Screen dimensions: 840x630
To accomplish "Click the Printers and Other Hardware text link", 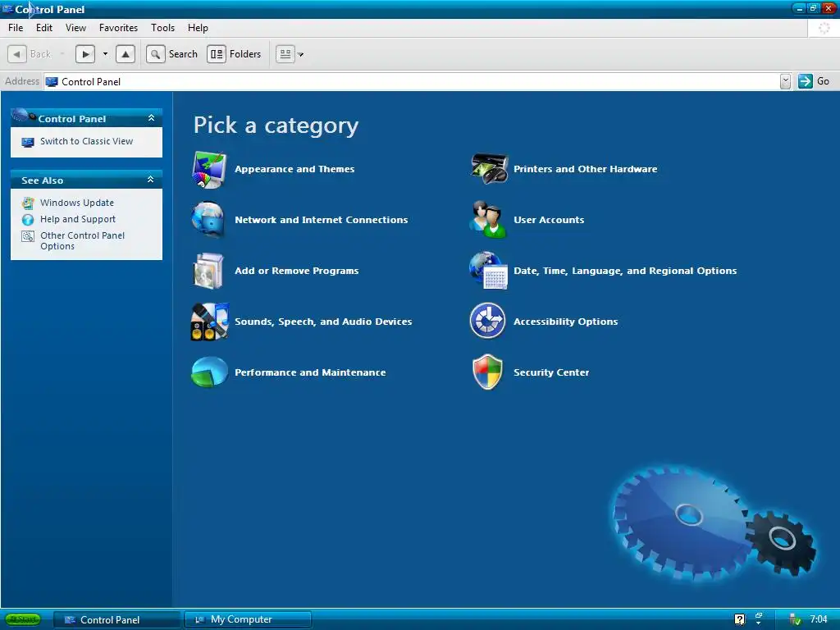I will coord(586,169).
